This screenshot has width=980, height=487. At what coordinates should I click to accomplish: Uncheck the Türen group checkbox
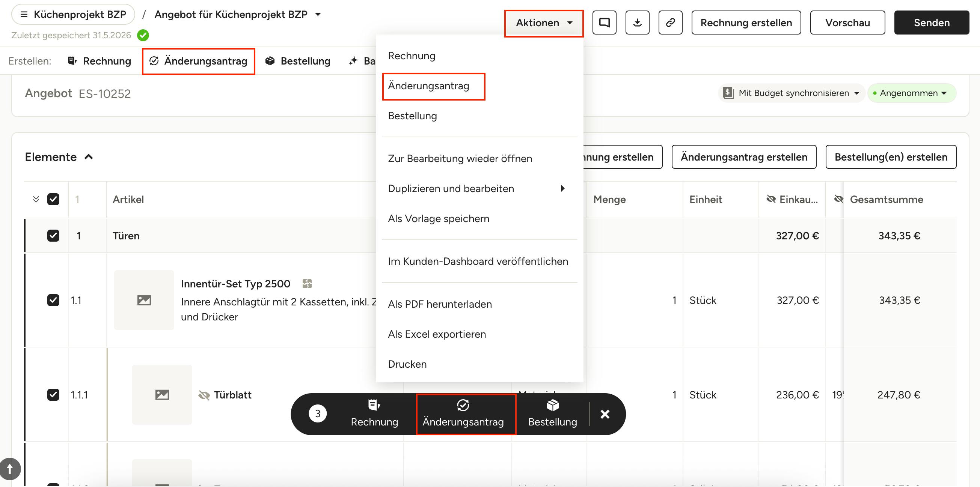(53, 236)
